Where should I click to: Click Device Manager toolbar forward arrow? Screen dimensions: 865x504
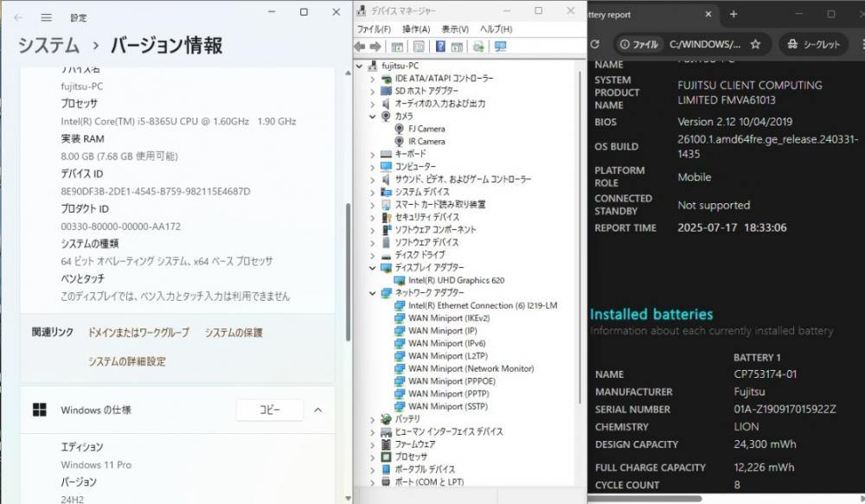[375, 47]
